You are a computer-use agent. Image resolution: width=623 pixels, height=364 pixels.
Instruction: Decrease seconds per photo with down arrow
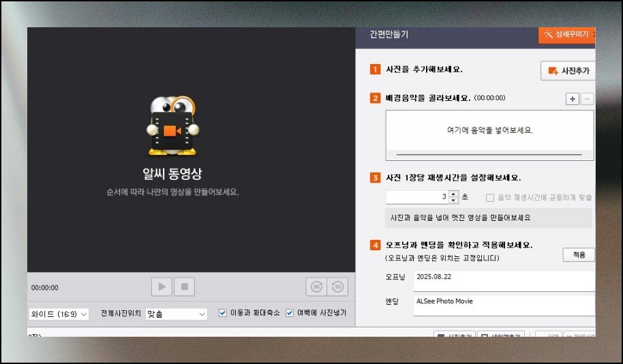click(x=453, y=200)
